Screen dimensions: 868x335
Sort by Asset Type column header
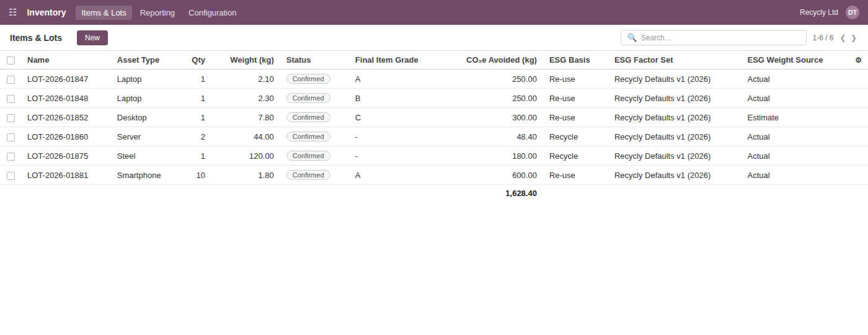tap(138, 60)
